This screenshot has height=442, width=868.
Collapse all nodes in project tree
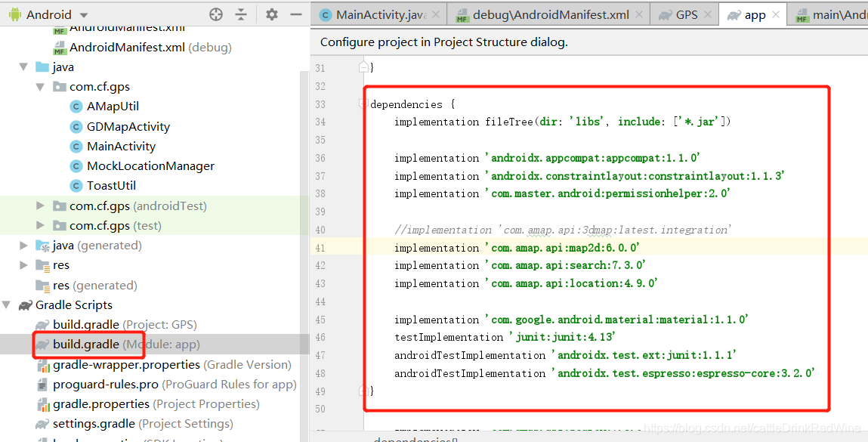coord(241,14)
